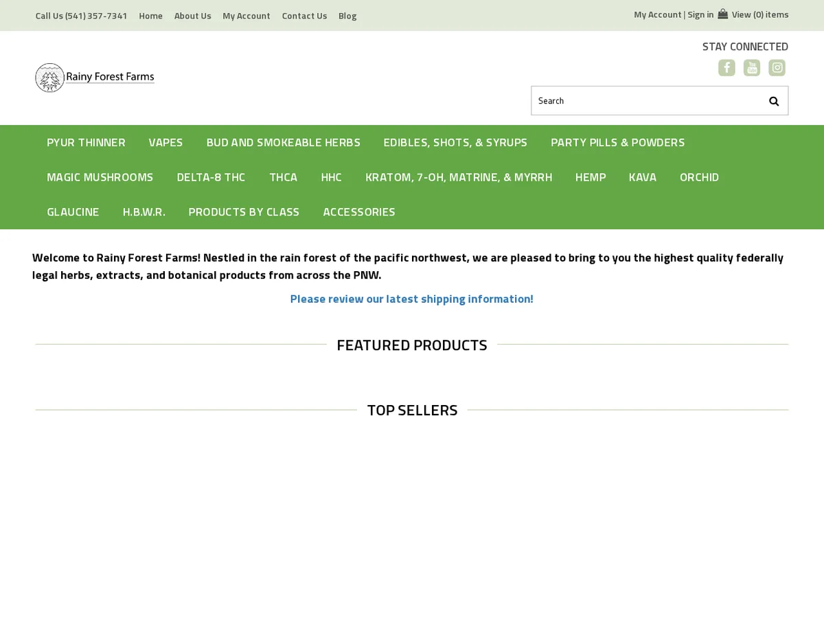Open the Instagram social icon
The image size is (824, 644).
click(x=777, y=68)
